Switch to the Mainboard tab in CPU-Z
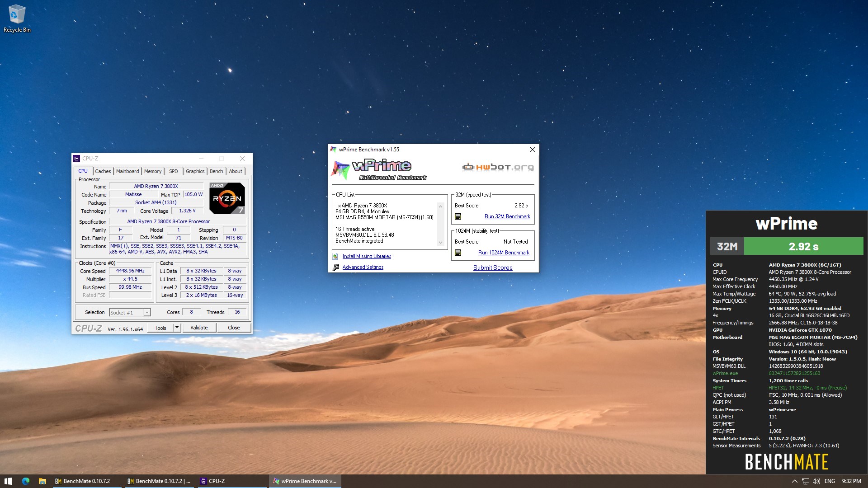 (x=127, y=171)
